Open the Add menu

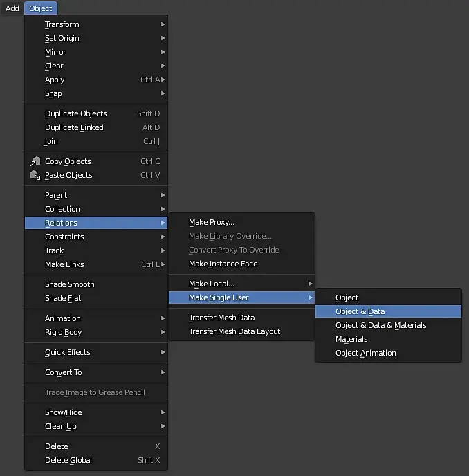coord(12,8)
